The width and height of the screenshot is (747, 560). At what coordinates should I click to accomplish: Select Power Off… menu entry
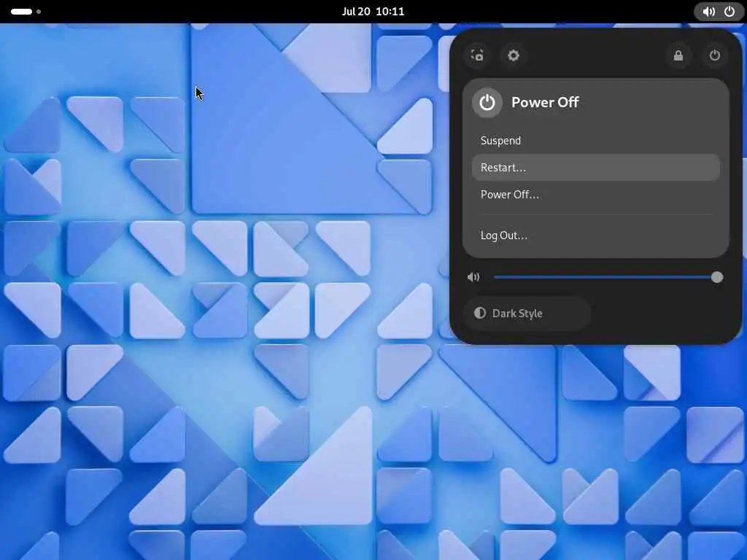[x=595, y=194]
